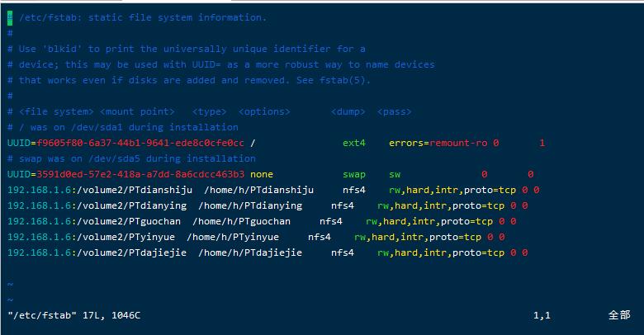Click the root UUID f9605f80 value

[140, 144]
